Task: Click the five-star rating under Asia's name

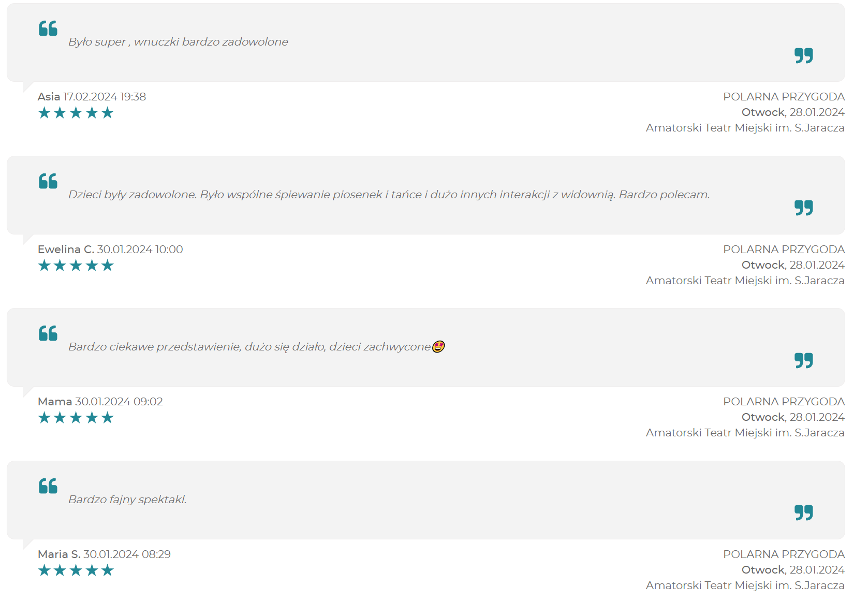Action: tap(76, 113)
